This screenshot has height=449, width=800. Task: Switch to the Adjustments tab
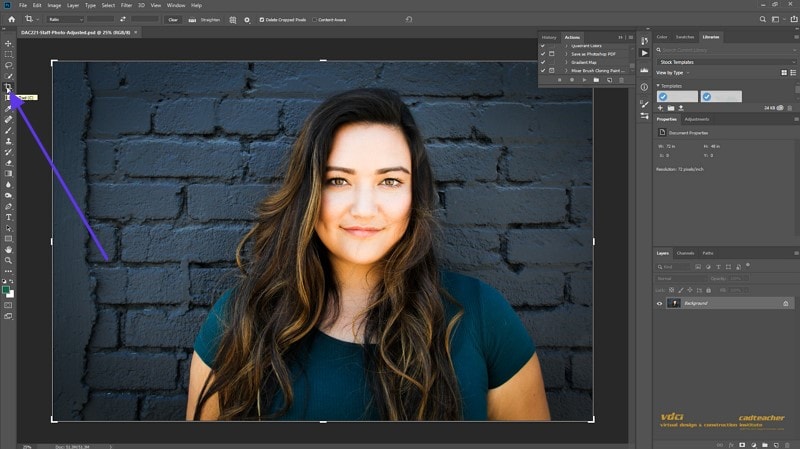coord(696,119)
